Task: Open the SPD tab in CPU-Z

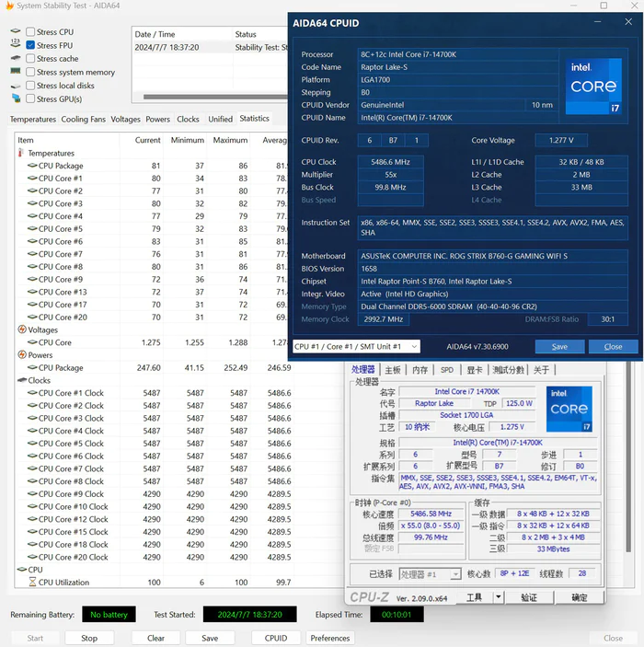Action: click(x=447, y=370)
